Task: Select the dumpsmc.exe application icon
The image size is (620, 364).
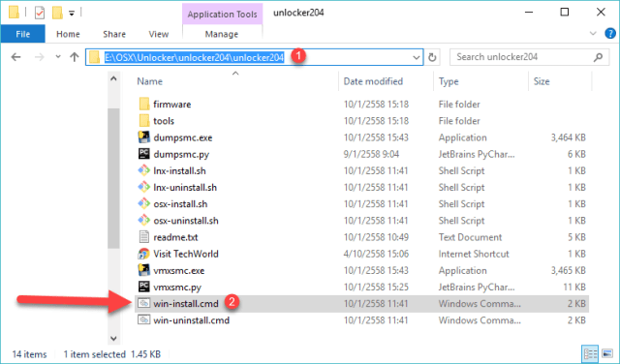Action: [144, 137]
